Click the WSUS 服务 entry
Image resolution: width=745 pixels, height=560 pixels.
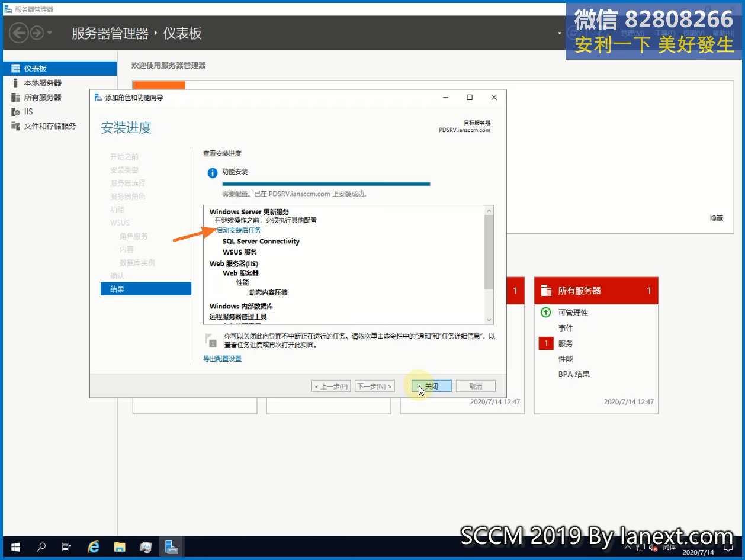pos(240,252)
